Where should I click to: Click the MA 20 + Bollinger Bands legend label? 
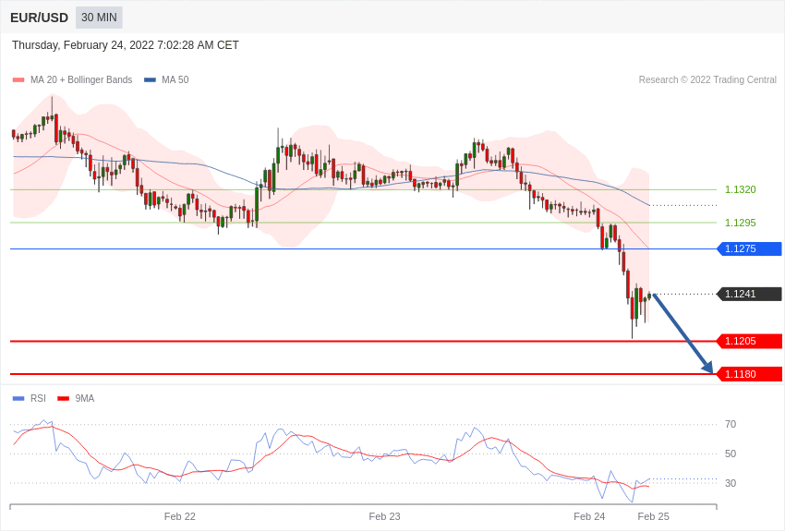click(x=81, y=80)
